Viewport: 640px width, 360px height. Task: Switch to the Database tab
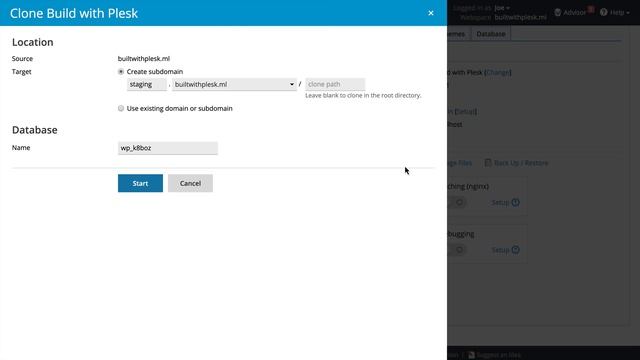pyautogui.click(x=491, y=34)
